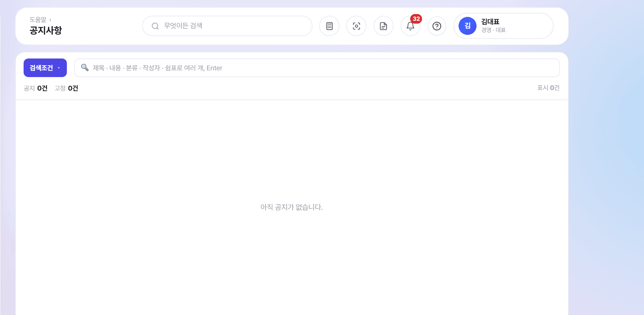The width and height of the screenshot is (644, 315).
Task: Click the 공지사항 page title
Action: click(x=46, y=30)
